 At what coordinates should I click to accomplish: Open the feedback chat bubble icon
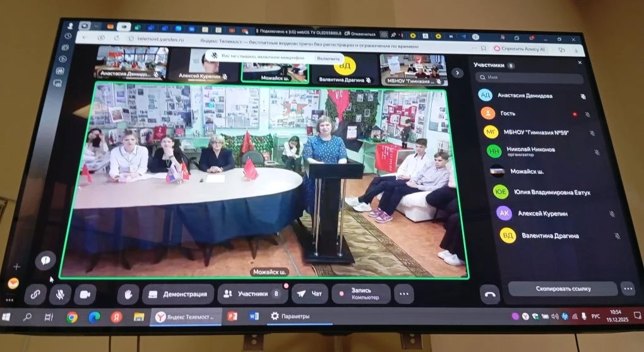point(45,259)
